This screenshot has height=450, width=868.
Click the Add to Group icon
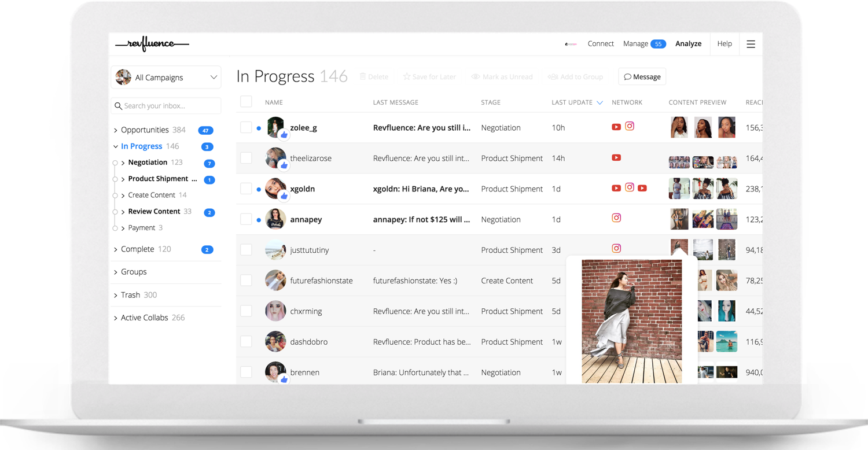553,77
